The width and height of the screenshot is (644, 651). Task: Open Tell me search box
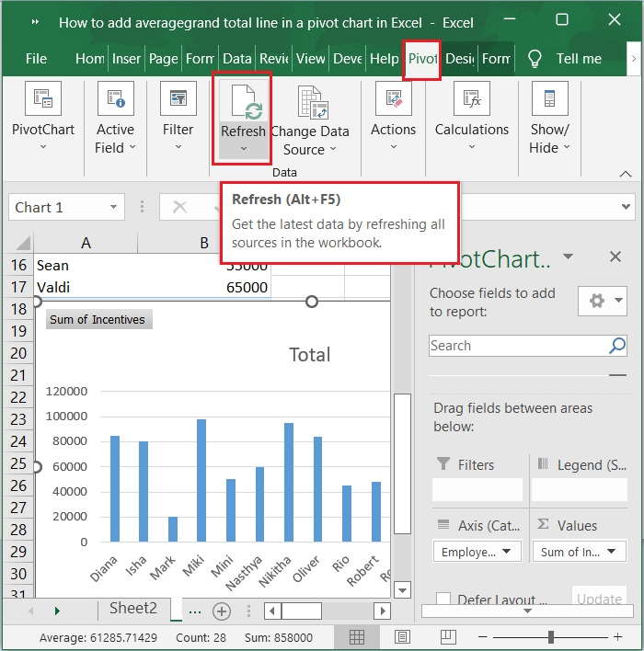pyautogui.click(x=579, y=59)
